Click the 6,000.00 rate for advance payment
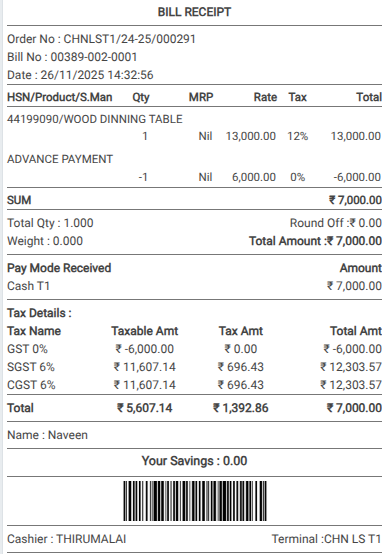The image size is (382, 554). 254,177
